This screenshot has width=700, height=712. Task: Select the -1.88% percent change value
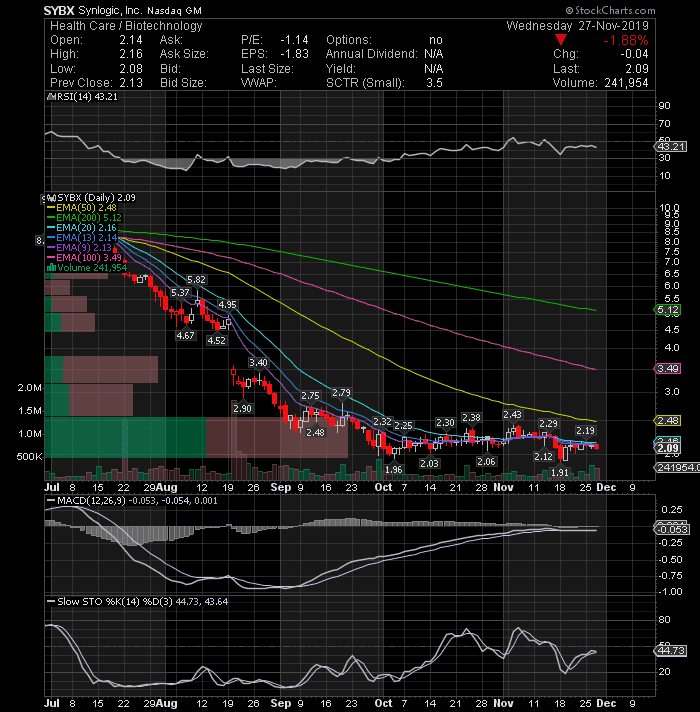coord(626,40)
